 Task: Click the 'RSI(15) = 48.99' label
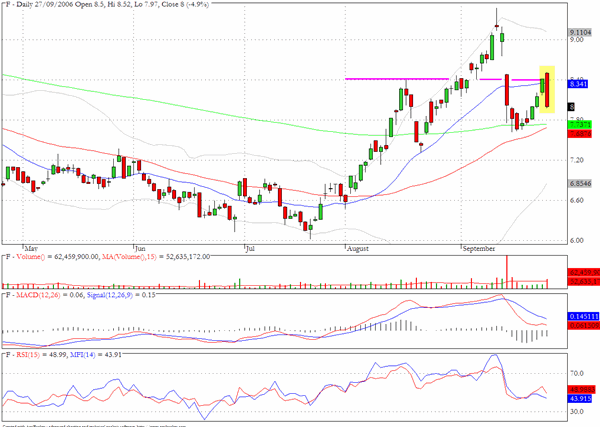point(41,355)
